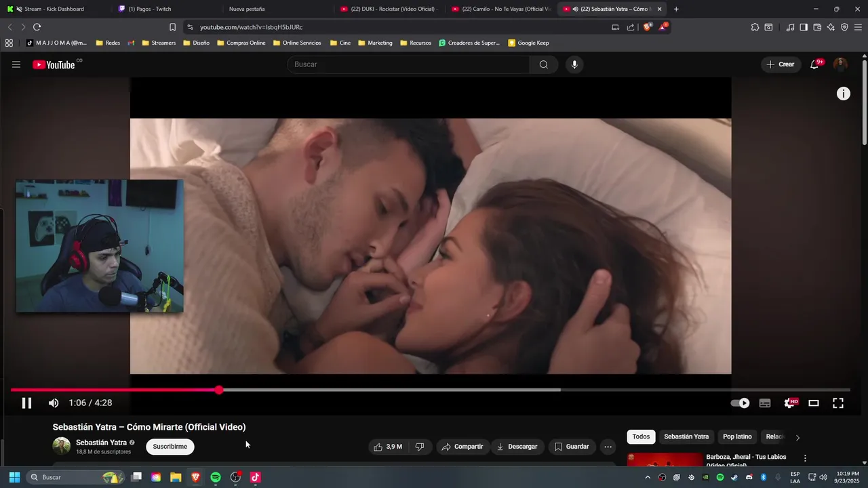Open Sebastián Yatra channel avatar
Screen dimensions: 868x488
[x=62, y=446]
